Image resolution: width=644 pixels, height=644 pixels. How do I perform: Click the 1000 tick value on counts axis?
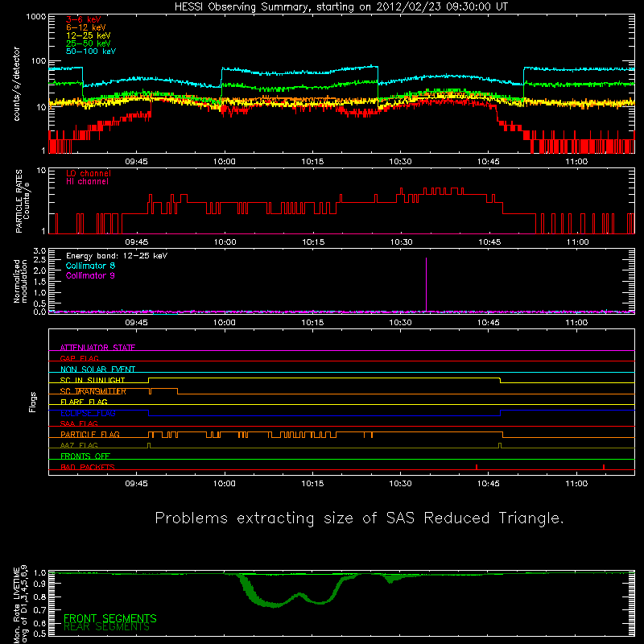35,17
